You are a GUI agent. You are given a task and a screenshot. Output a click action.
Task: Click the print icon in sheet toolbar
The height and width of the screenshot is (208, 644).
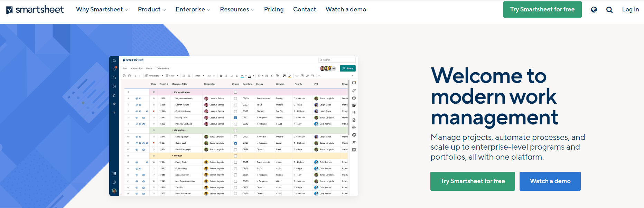point(129,76)
